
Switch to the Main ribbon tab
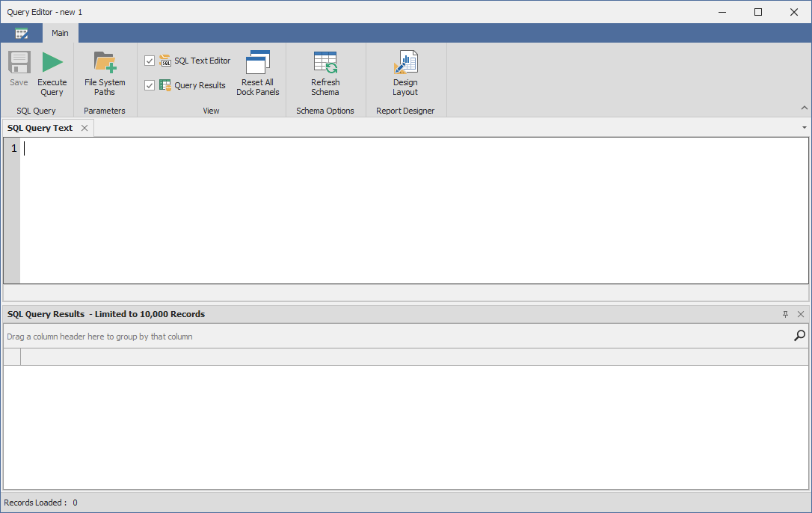click(x=60, y=33)
